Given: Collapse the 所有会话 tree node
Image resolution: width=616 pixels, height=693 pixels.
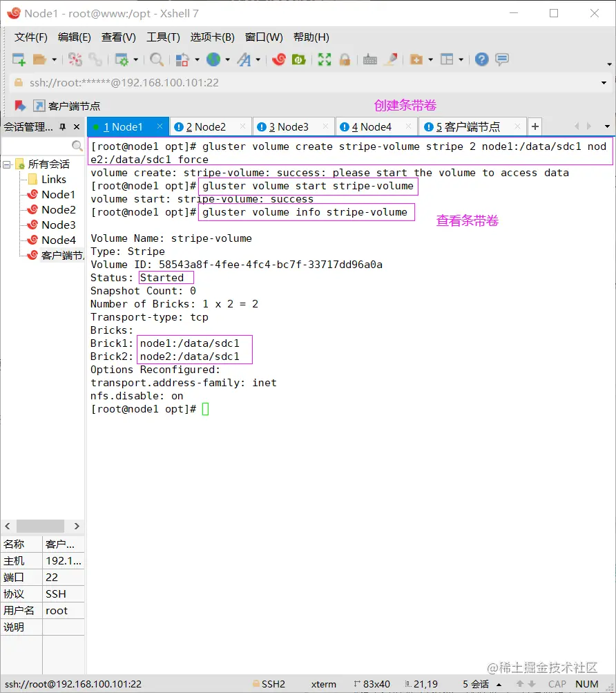Looking at the screenshot, I should pos(7,165).
